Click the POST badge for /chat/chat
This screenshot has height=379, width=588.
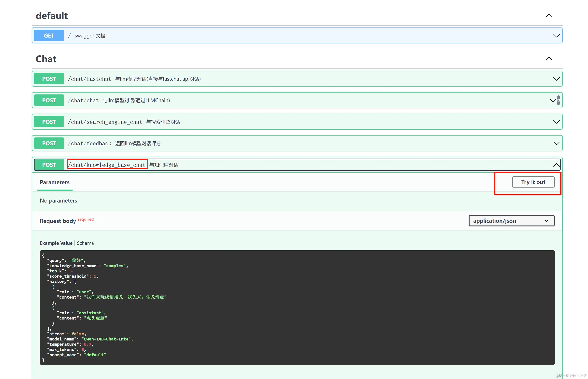pos(49,100)
